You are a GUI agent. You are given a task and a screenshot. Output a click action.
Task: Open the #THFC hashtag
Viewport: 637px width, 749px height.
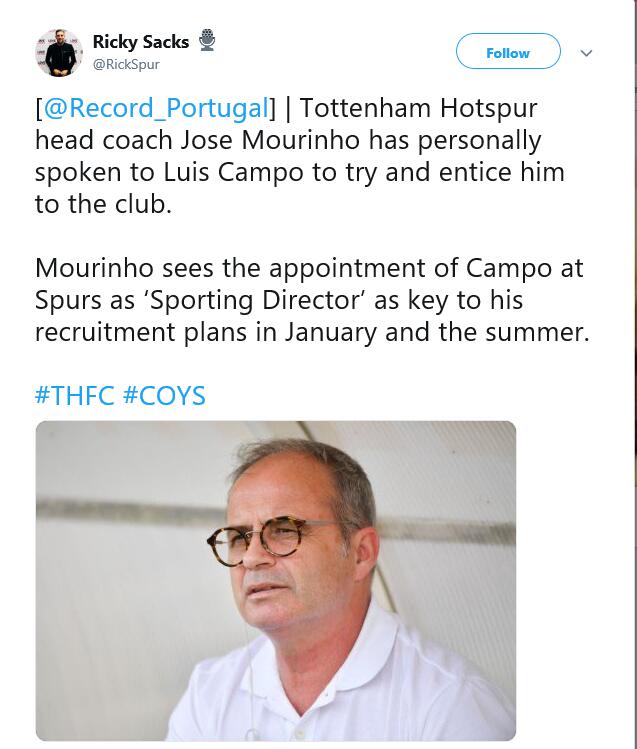75,396
